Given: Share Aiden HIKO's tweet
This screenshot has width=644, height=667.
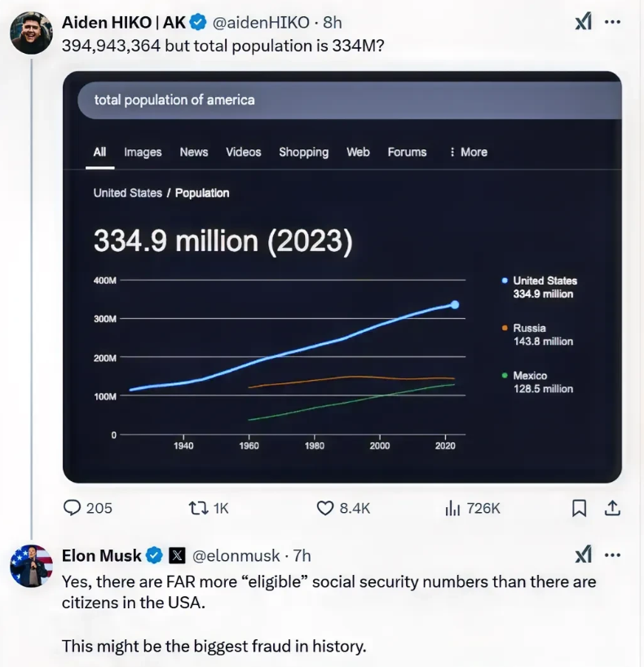Looking at the screenshot, I should (612, 508).
